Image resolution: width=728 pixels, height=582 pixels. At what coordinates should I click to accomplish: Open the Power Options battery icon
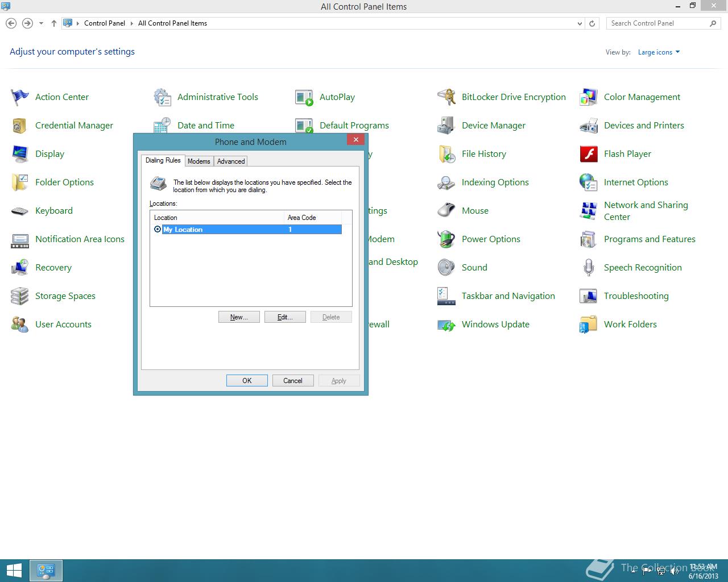coord(446,239)
